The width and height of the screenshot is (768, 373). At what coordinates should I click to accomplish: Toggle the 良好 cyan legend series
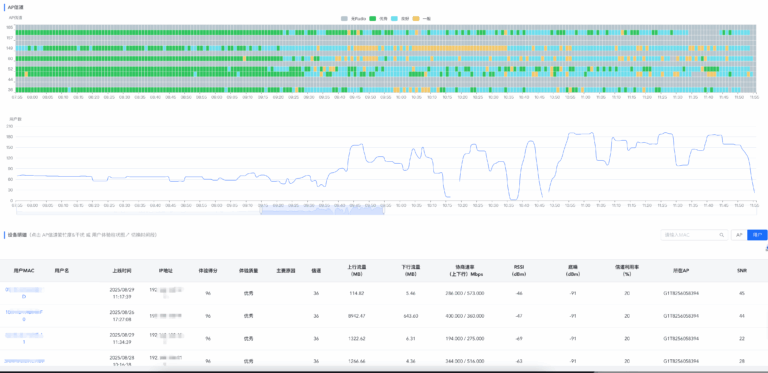(401, 18)
